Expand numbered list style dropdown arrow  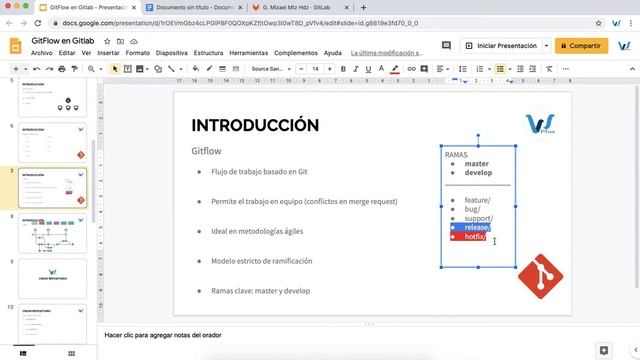click(489, 69)
